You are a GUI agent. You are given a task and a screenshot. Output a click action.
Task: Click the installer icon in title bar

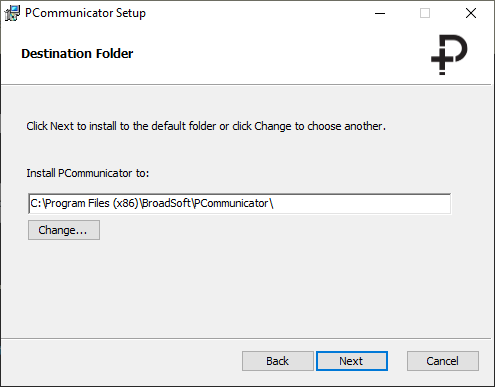point(12,13)
